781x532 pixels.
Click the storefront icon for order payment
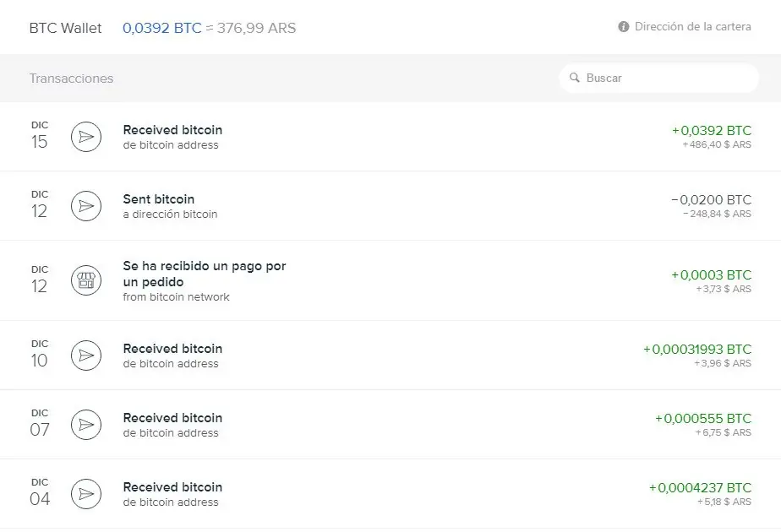(86, 281)
